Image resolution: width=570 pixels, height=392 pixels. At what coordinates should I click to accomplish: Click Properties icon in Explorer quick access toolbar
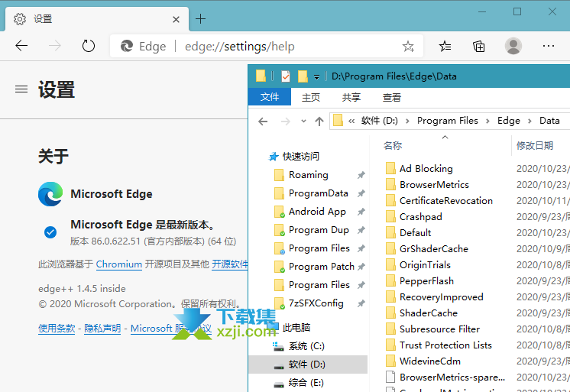286,76
